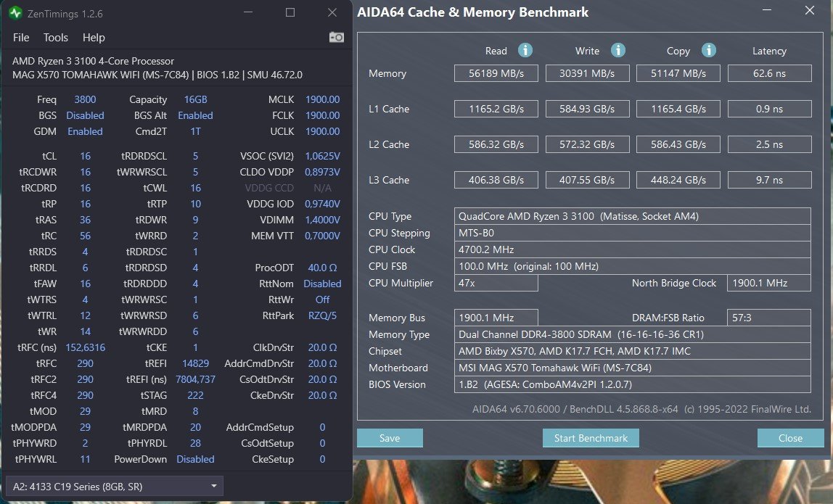This screenshot has height=504, width=833.
Task: Open the Tools menu in ZenTimings
Action: pyautogui.click(x=56, y=38)
